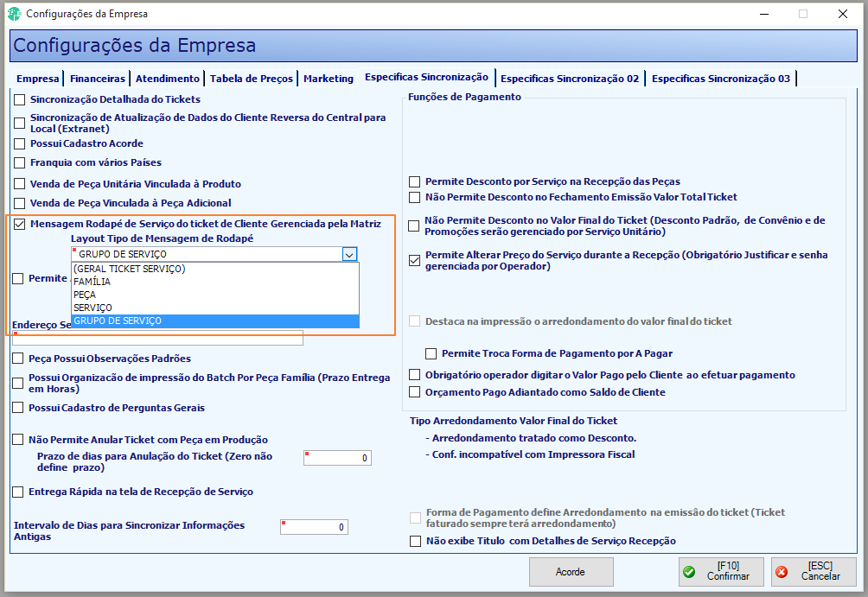868x597 pixels.
Task: Click the green checkmark icon on Confirmar
Action: coord(689,572)
